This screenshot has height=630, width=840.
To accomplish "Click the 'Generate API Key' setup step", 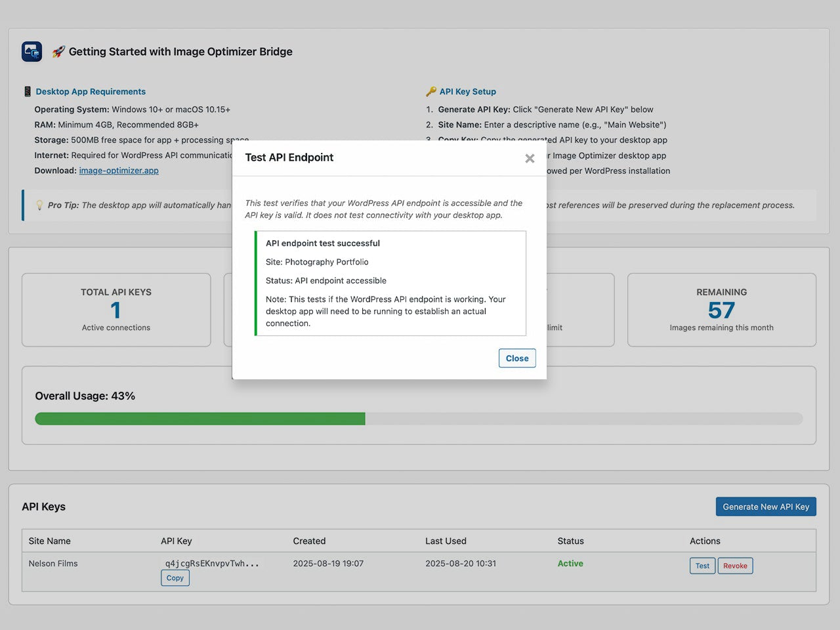I will (546, 110).
